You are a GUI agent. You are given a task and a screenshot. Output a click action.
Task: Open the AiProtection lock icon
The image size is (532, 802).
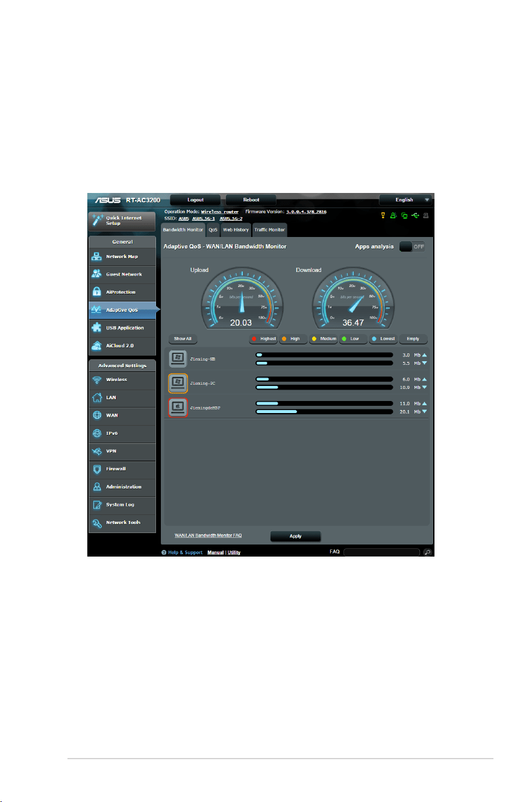coord(97,292)
